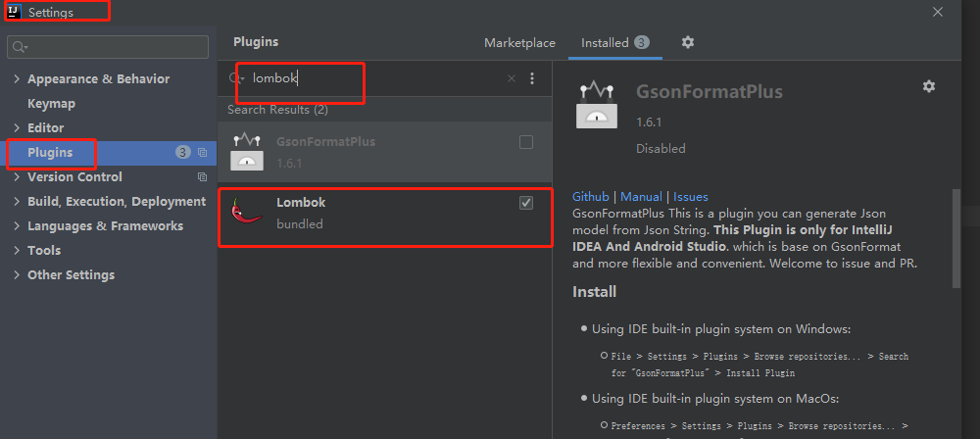
Task: Select the Lombok plugin row
Action: coord(385,214)
